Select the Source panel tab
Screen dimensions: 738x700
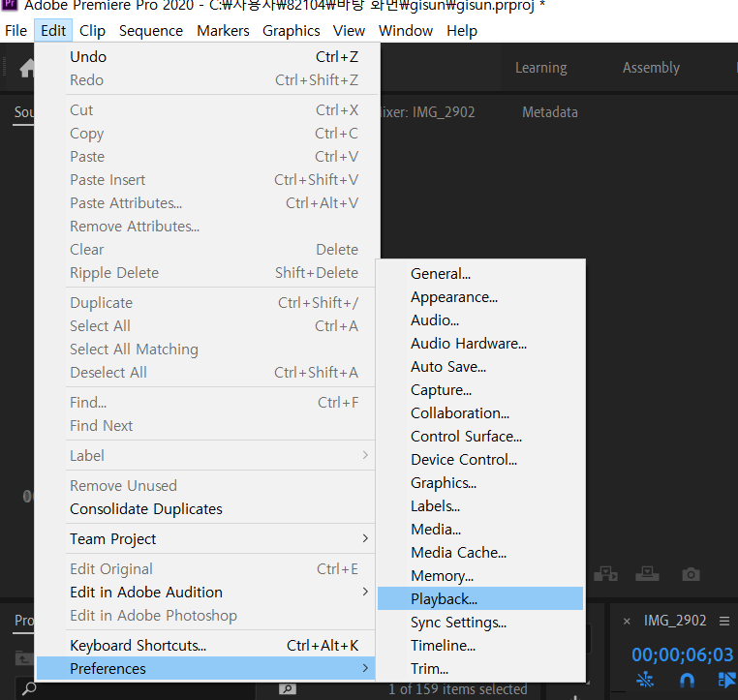23,112
